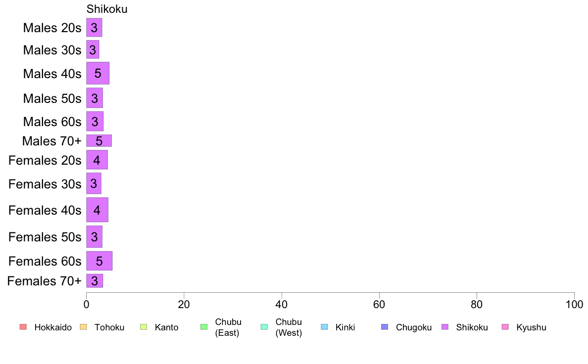Select the Chugoku legend swatch
The image size is (588, 364).
[x=385, y=327]
